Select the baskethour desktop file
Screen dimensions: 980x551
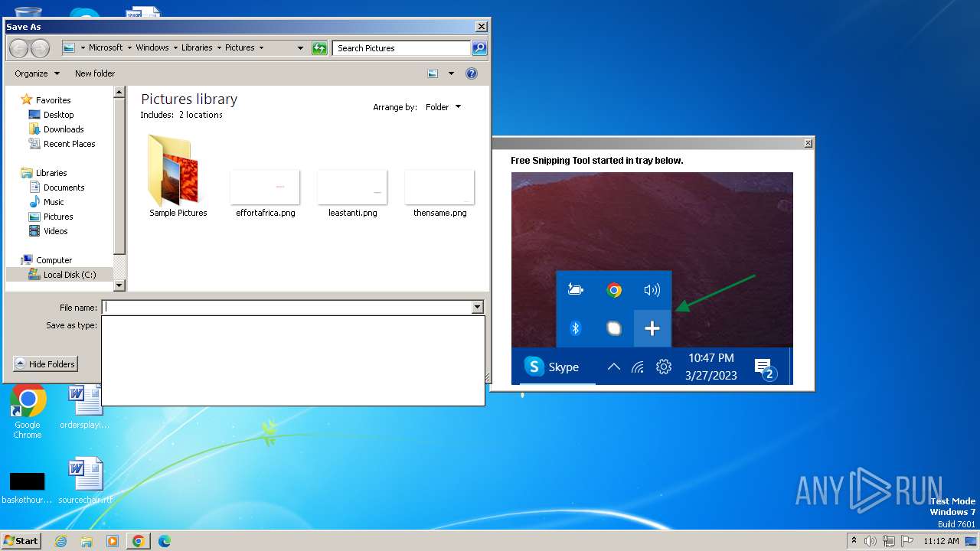(x=27, y=487)
